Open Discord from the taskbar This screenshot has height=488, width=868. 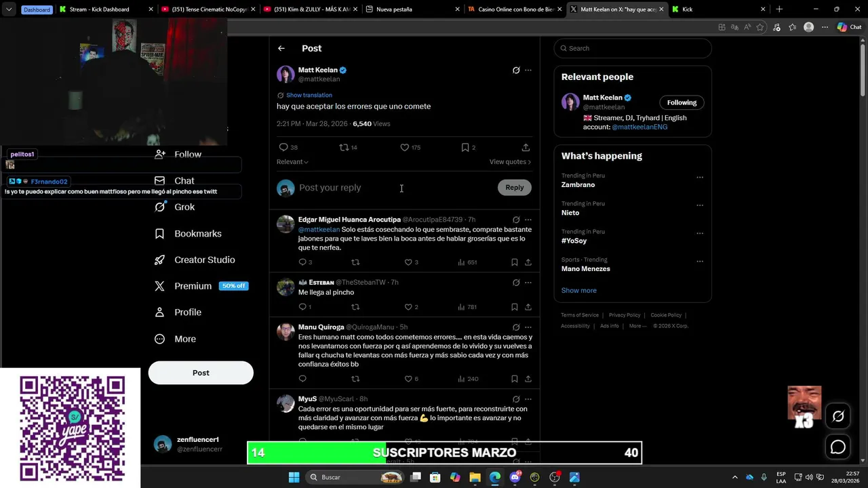click(x=515, y=477)
